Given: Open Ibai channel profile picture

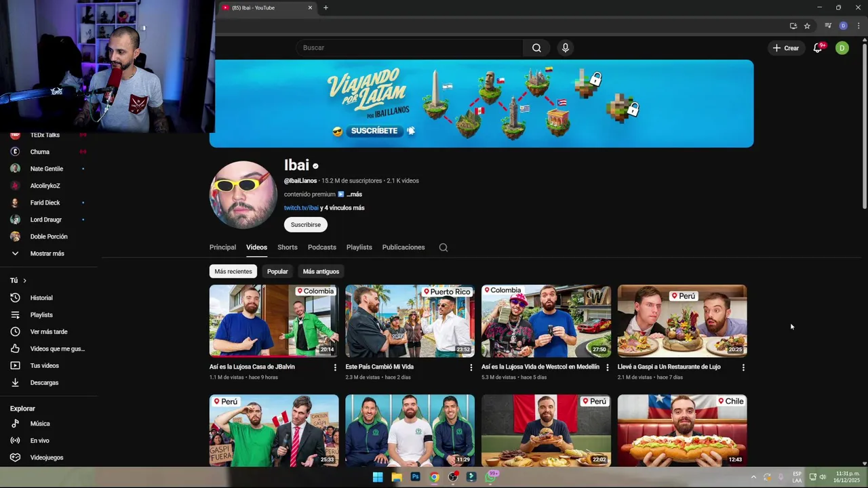Looking at the screenshot, I should tap(243, 195).
